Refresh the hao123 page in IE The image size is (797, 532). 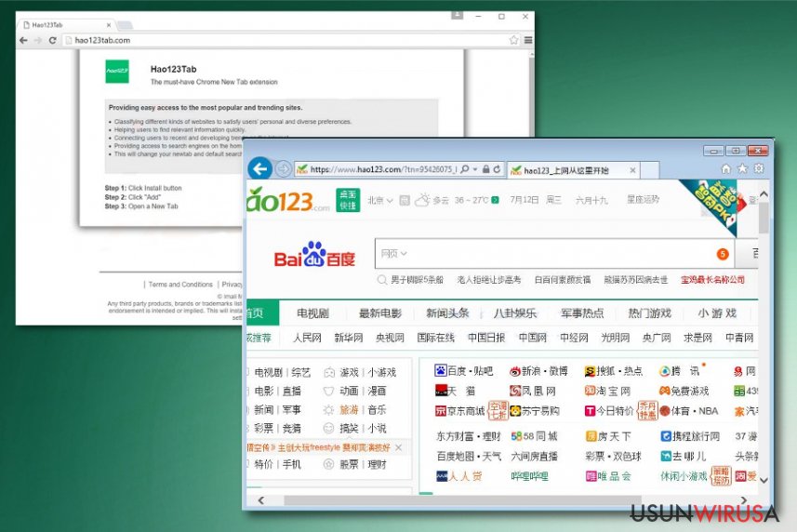497,169
